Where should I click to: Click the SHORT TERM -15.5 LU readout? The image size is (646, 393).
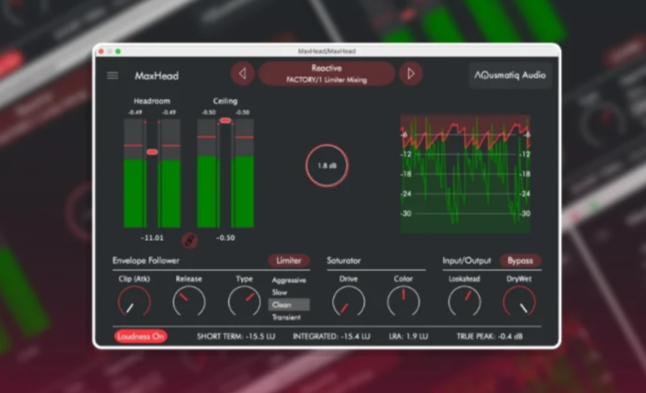click(236, 336)
